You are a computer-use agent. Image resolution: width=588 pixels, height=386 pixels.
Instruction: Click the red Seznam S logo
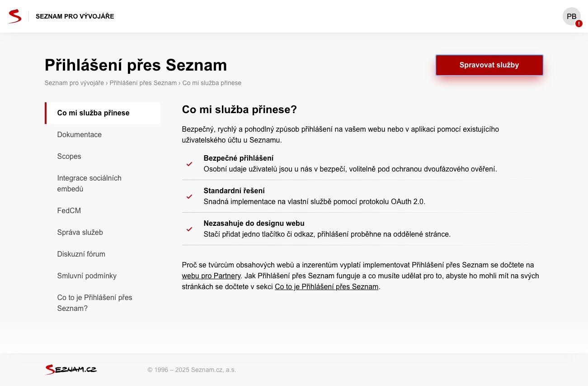(14, 16)
